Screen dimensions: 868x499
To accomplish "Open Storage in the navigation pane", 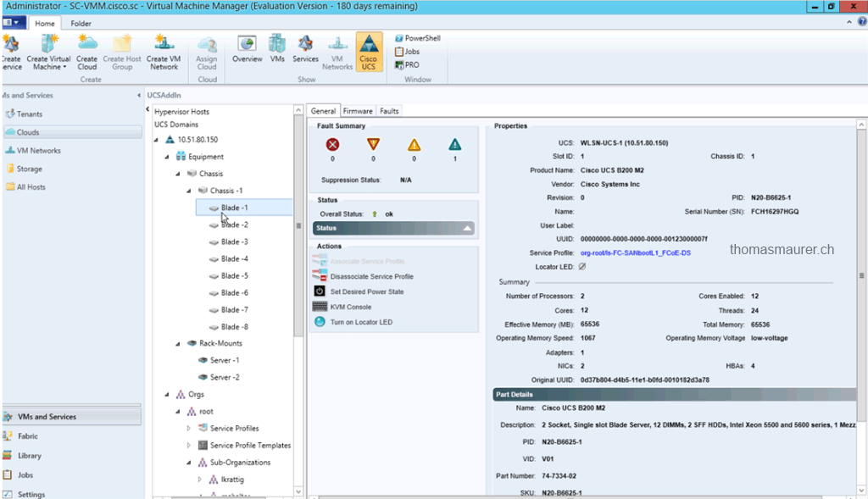I will 24,169.
